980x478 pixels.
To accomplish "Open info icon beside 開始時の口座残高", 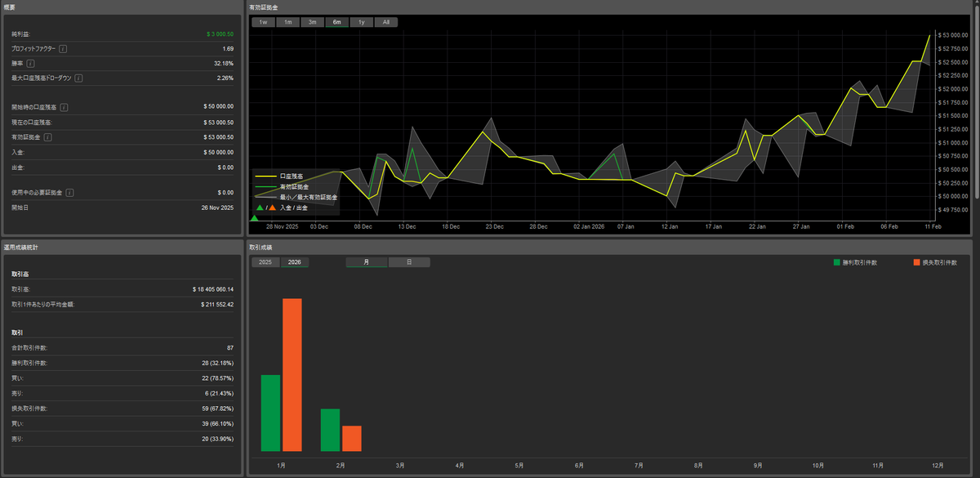I will [x=64, y=106].
